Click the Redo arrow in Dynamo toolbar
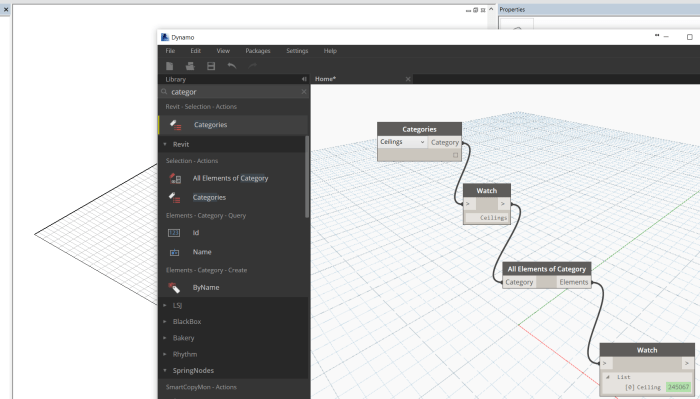The height and width of the screenshot is (399, 700). point(253,66)
